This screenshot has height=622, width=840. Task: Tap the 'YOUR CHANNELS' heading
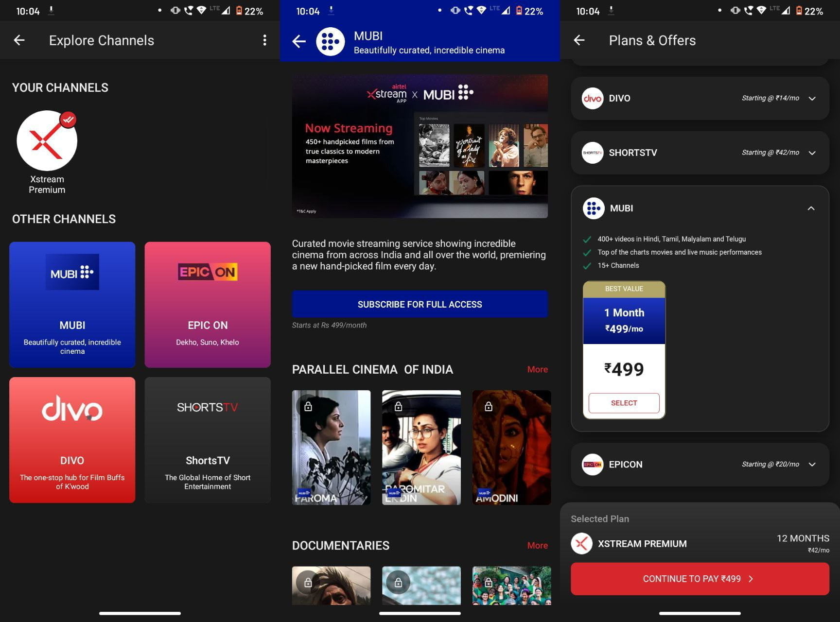pyautogui.click(x=60, y=87)
